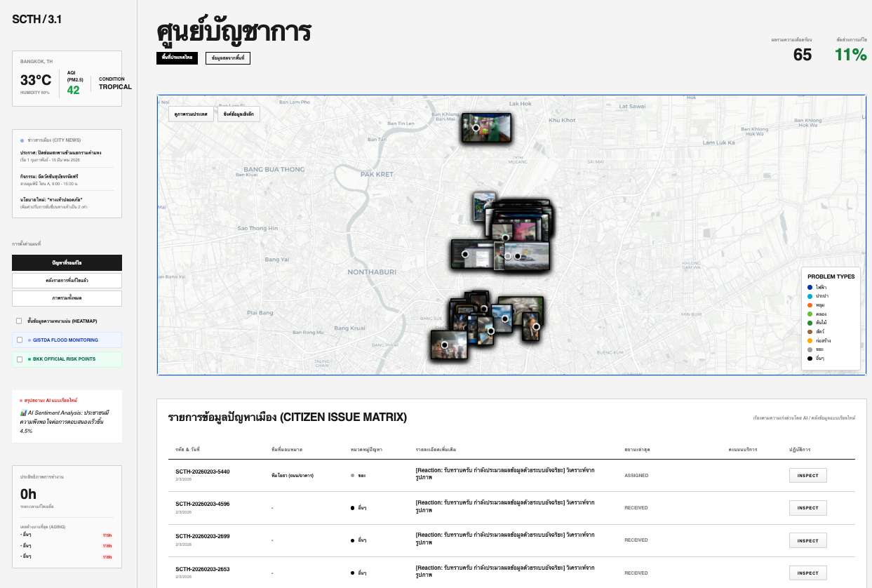Click the light green คลอง legend swatch
Viewport: 872px width, 588px height.
coord(810,314)
